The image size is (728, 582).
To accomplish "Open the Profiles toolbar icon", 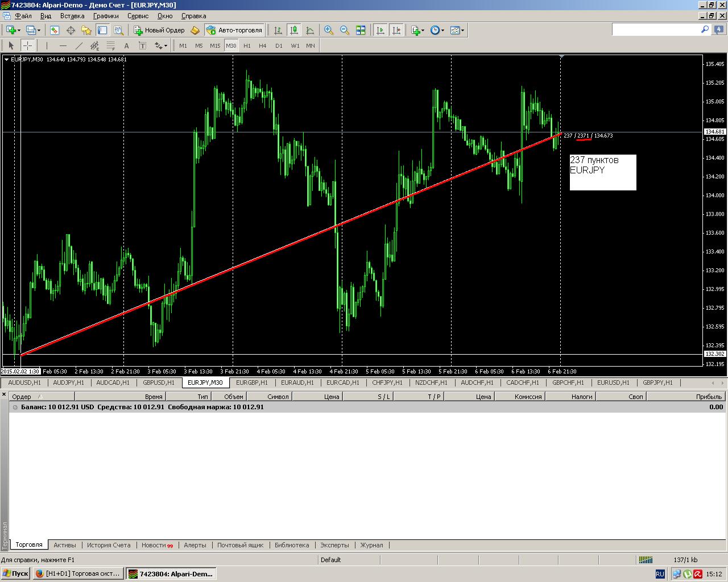I will point(31,30).
